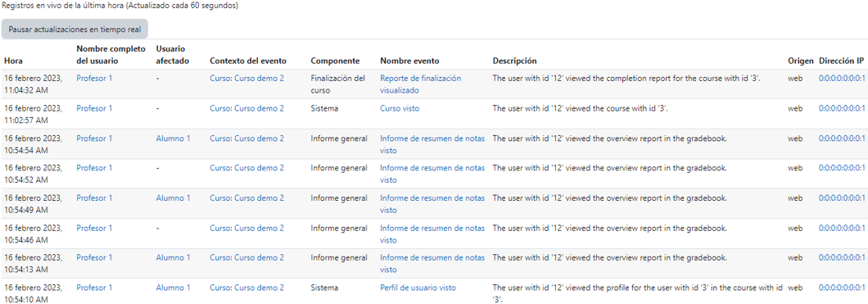This screenshot has height=304, width=868.
Task: Open Profesor 1 link in 10:54:54 row
Action: pyautogui.click(x=94, y=138)
